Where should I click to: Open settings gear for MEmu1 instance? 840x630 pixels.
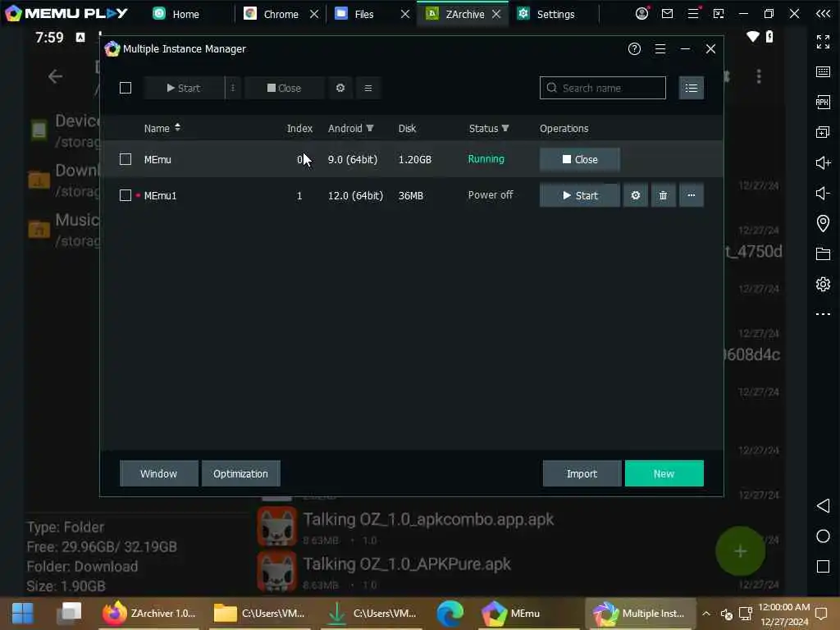[x=636, y=195]
